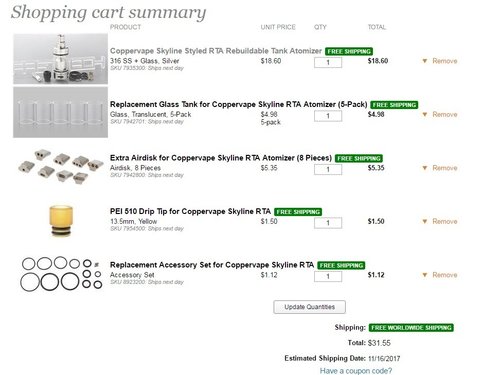Screen dimensions: 500x375
Task: Click the quantity field for Skyline RTA atomizer
Action: pos(328,62)
